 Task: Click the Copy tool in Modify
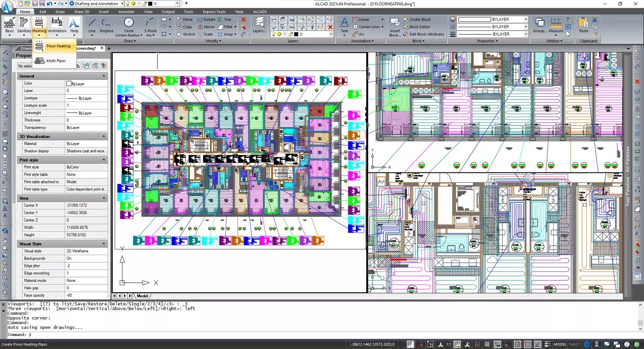(184, 27)
